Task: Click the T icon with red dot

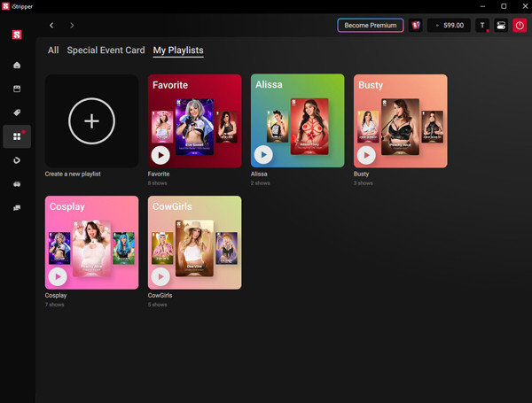Action: pos(483,26)
